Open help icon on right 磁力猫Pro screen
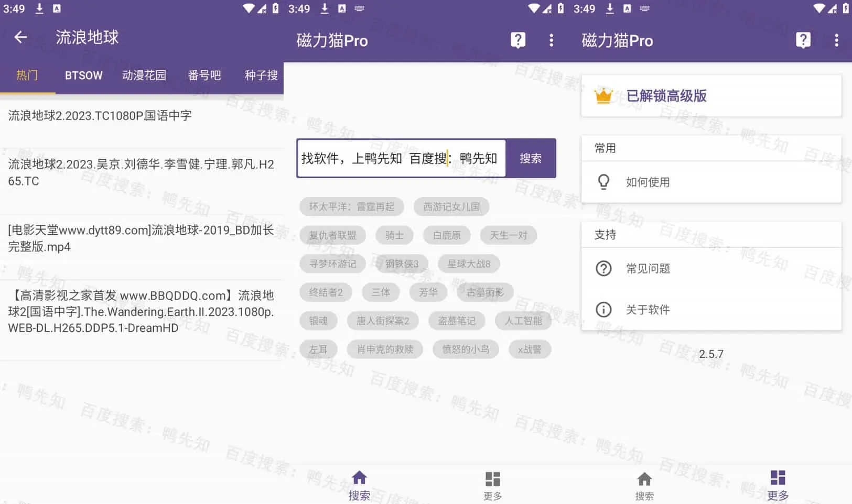 pos(803,40)
